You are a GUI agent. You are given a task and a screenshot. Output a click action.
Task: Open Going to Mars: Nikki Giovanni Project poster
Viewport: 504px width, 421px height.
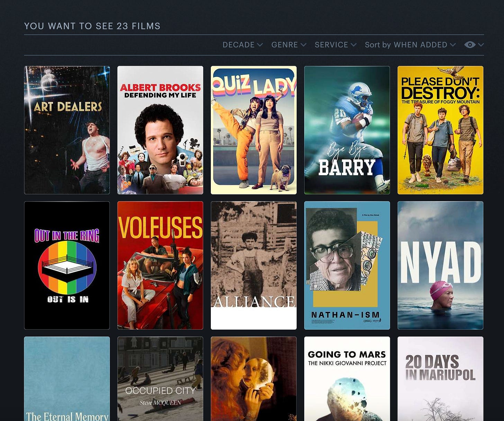coord(347,379)
